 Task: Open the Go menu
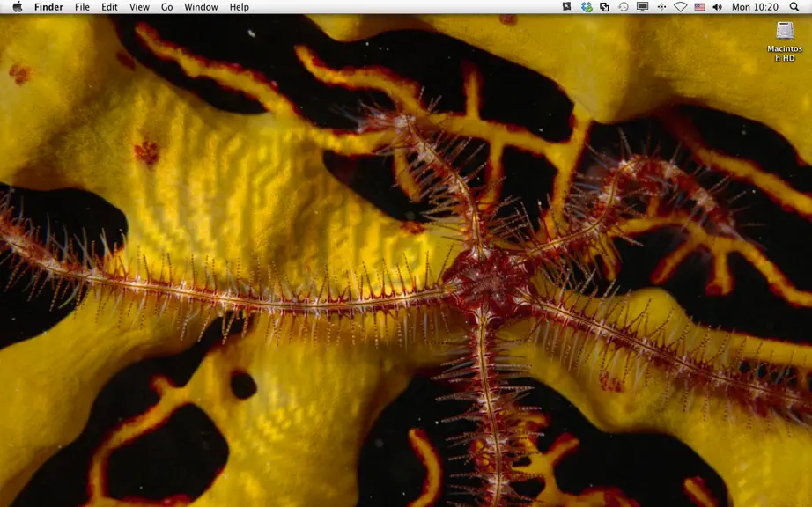(166, 7)
